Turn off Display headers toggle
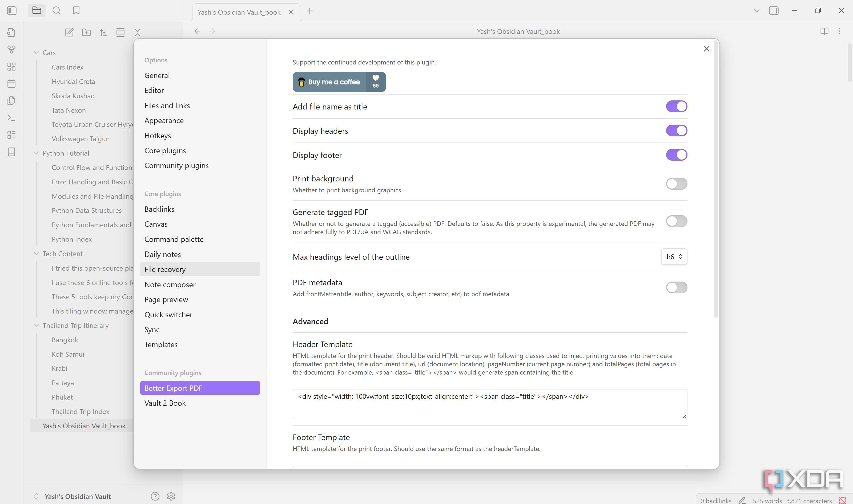Screen dimensions: 853x504 [x=676, y=131]
